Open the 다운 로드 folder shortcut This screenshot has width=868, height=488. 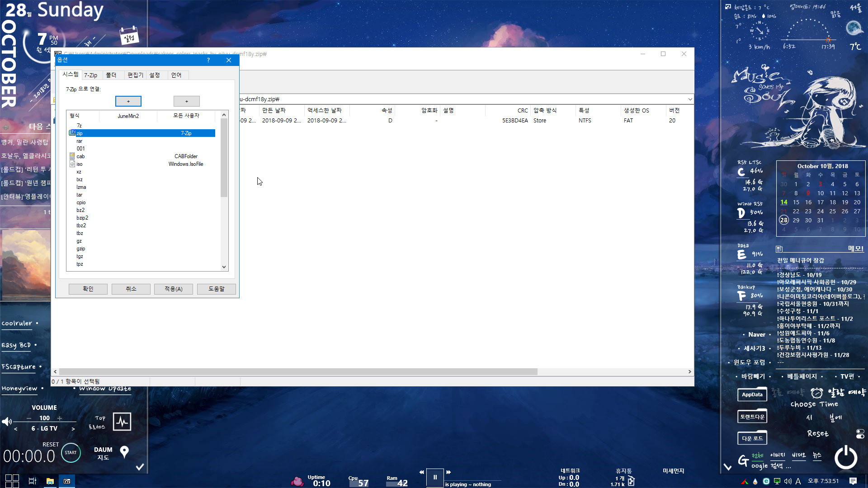[752, 438]
